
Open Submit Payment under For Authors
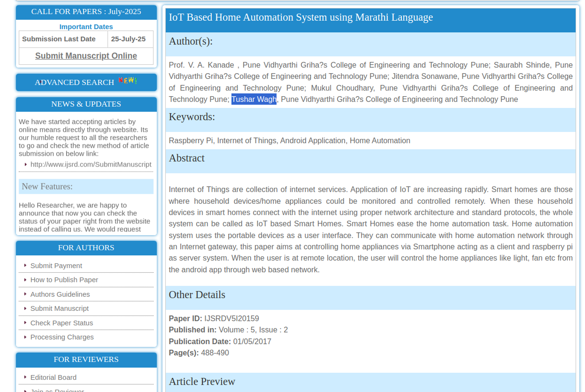point(56,266)
